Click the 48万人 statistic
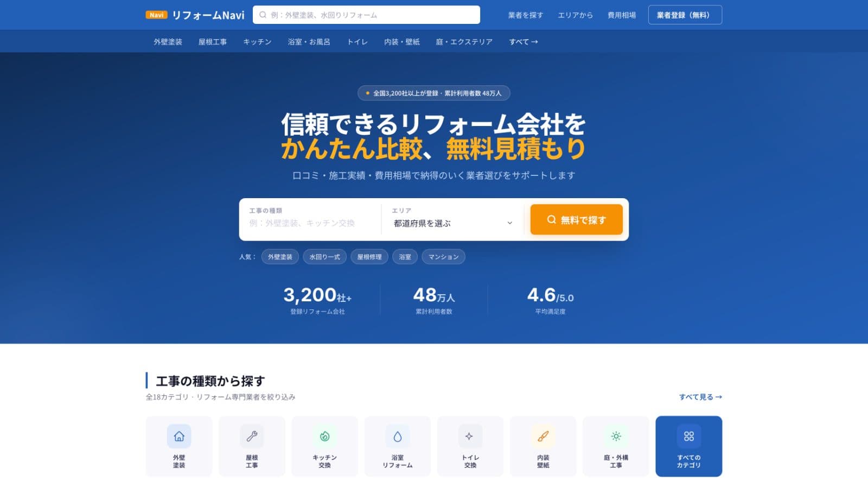Image resolution: width=868 pixels, height=500 pixels. click(x=434, y=300)
